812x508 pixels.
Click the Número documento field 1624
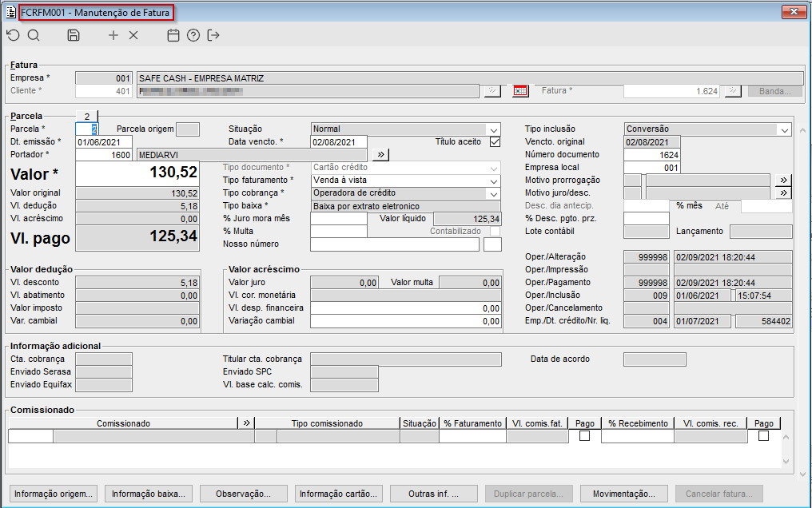click(x=652, y=155)
